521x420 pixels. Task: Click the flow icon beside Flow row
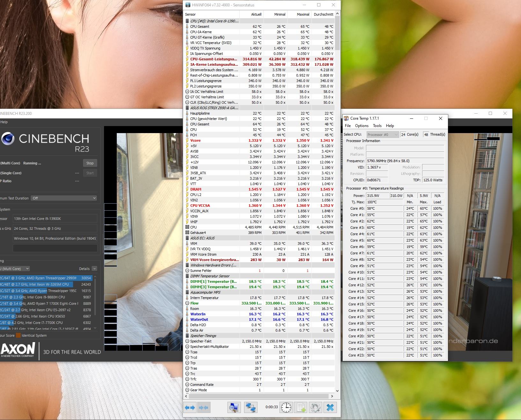187,303
